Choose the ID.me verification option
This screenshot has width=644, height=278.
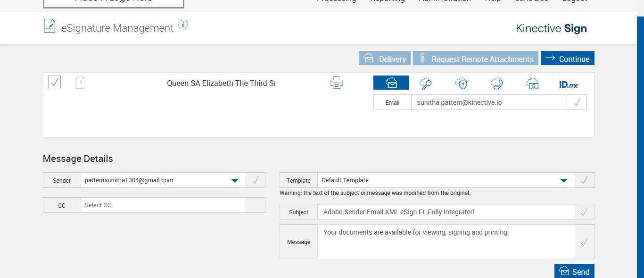568,84
